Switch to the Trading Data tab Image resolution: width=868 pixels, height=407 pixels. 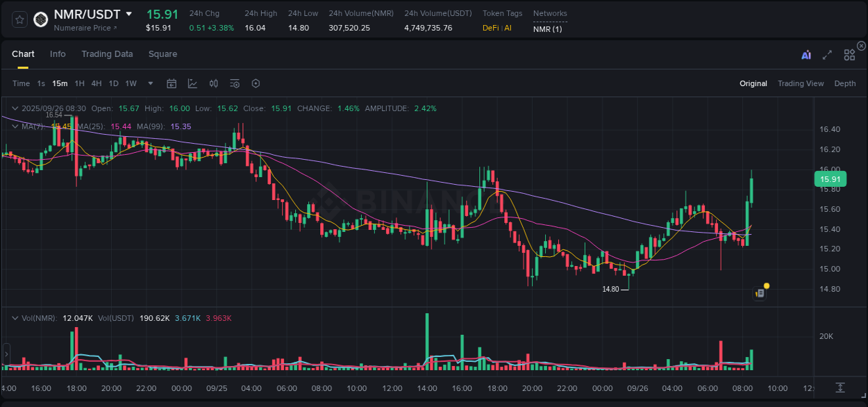107,54
